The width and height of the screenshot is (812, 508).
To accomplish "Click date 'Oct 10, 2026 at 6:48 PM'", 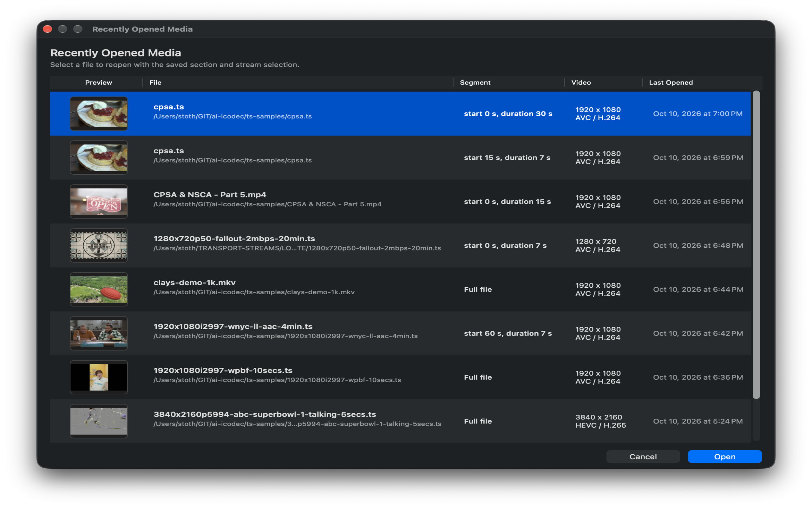I will (x=698, y=246).
